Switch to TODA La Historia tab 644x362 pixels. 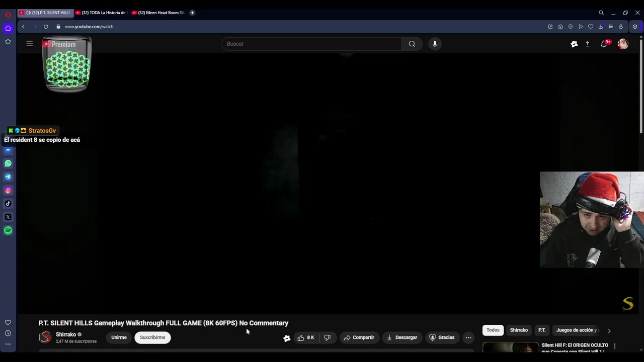[102, 13]
